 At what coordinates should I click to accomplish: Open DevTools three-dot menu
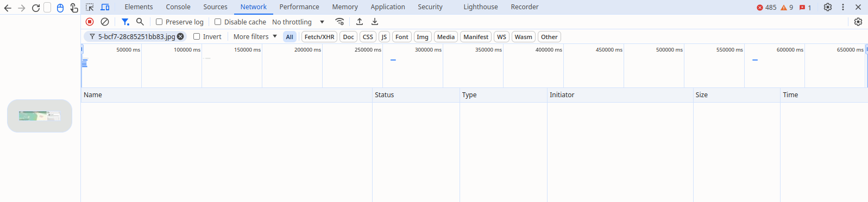tap(843, 7)
